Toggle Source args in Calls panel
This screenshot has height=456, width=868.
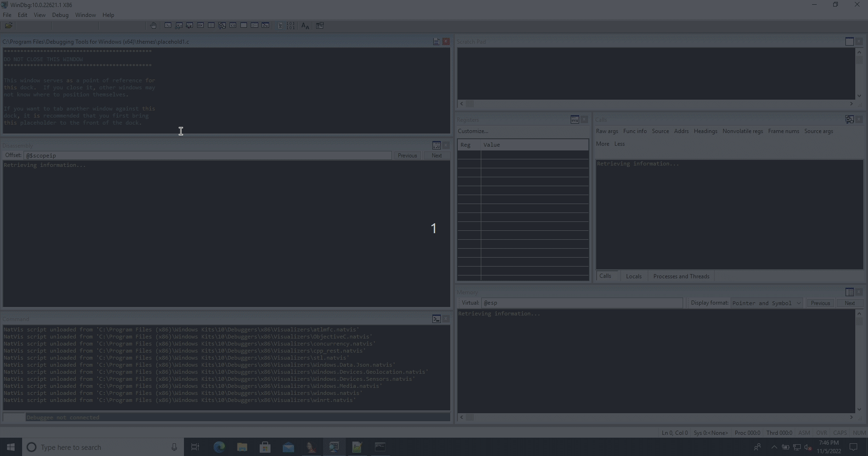pos(819,131)
